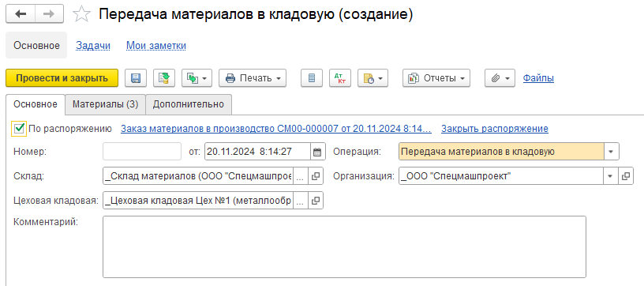Save the document with the floppy disk icon
Viewport: 644px width, 286px height.
pos(136,78)
